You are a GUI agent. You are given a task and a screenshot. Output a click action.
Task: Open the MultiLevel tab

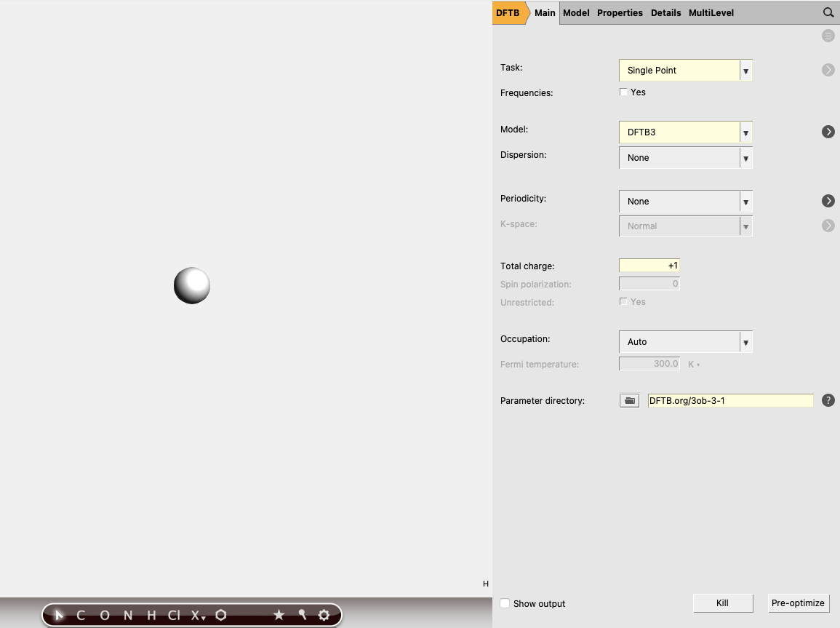pos(711,12)
